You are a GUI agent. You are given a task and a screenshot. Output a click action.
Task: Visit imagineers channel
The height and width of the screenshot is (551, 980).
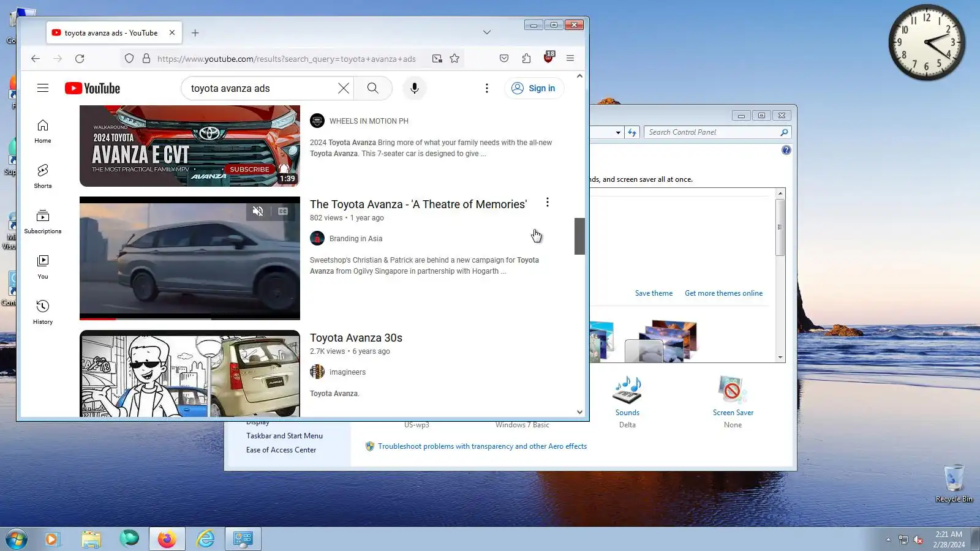pyautogui.click(x=347, y=372)
